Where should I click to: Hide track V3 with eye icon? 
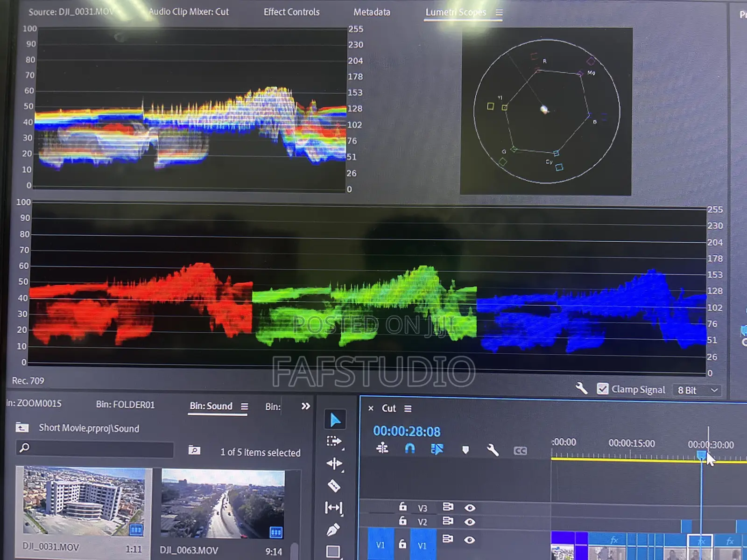coord(470,508)
